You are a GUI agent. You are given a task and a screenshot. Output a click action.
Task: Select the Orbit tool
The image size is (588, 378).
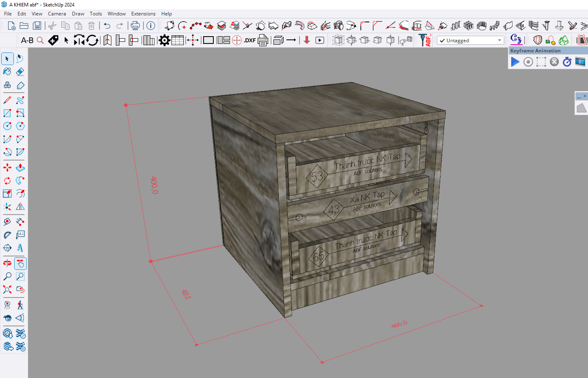tap(7, 263)
